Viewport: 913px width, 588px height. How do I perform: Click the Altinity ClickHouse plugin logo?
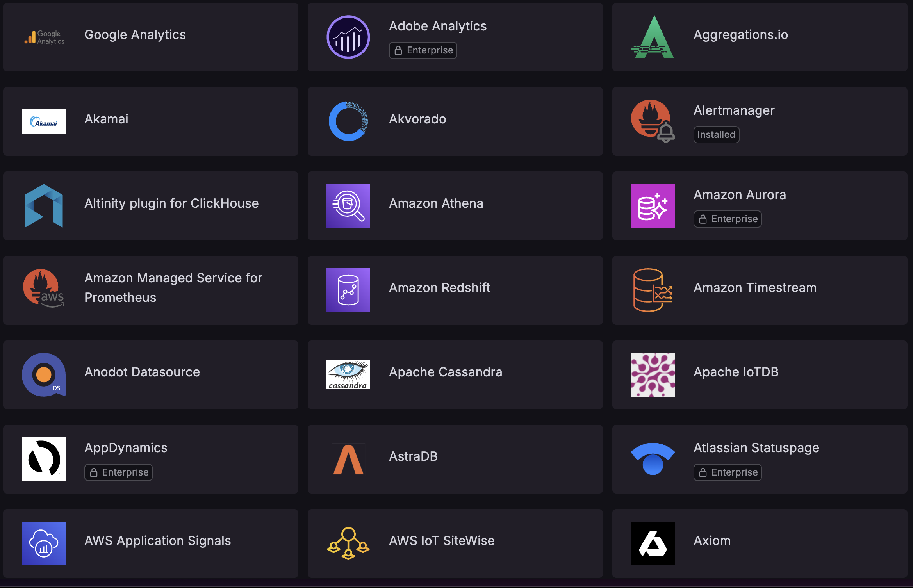[x=44, y=206]
